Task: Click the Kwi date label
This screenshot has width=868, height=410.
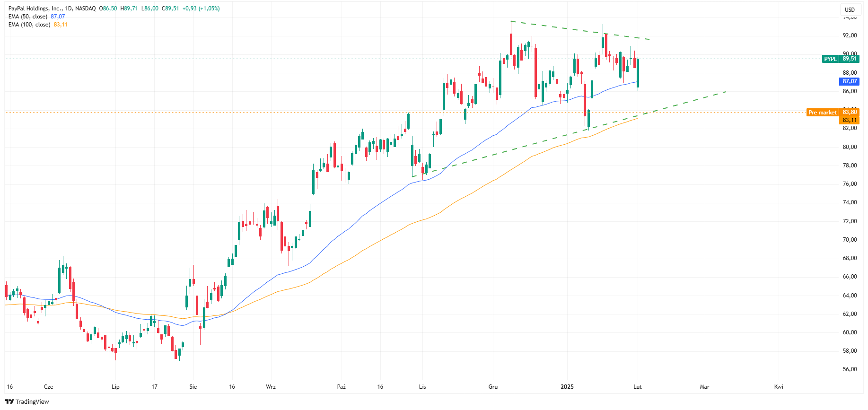Action: pos(779,387)
